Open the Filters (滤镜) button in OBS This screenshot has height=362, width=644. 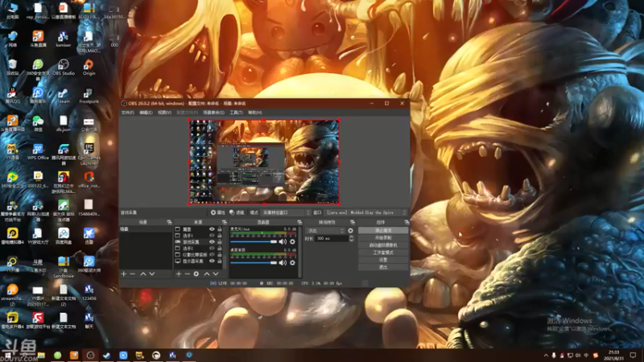point(237,212)
